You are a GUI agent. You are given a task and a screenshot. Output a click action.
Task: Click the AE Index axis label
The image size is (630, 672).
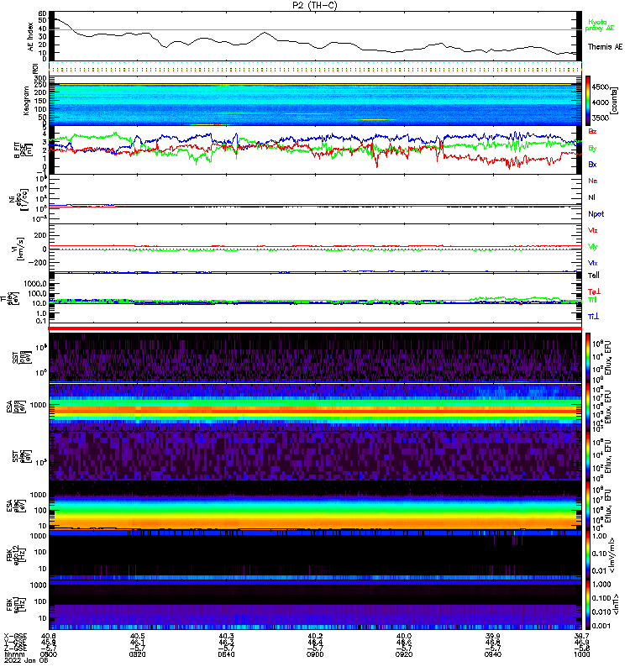point(30,37)
